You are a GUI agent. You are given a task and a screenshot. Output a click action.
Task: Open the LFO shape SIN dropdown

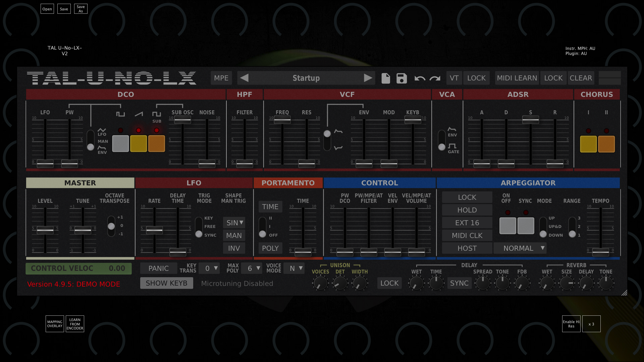pos(234,223)
